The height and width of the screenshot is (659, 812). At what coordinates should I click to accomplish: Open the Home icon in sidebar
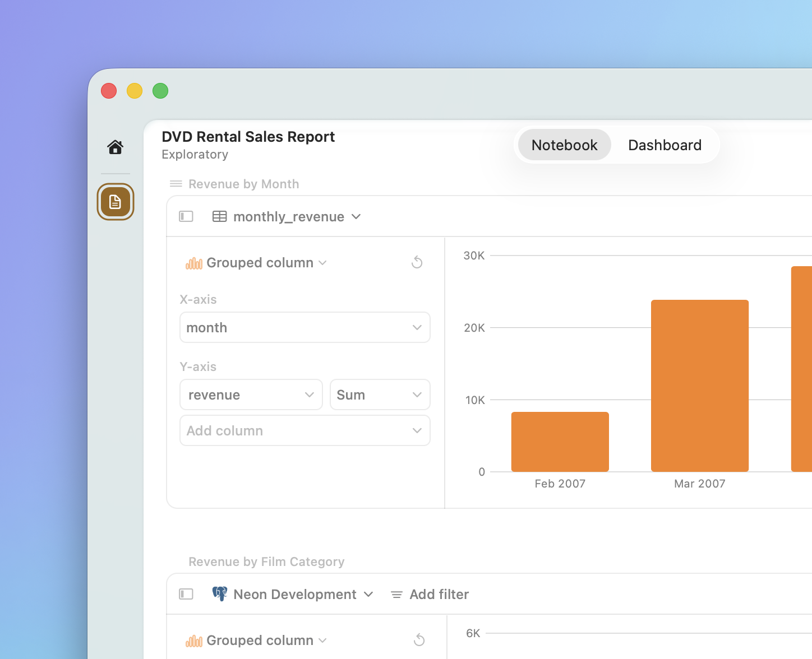click(x=116, y=147)
